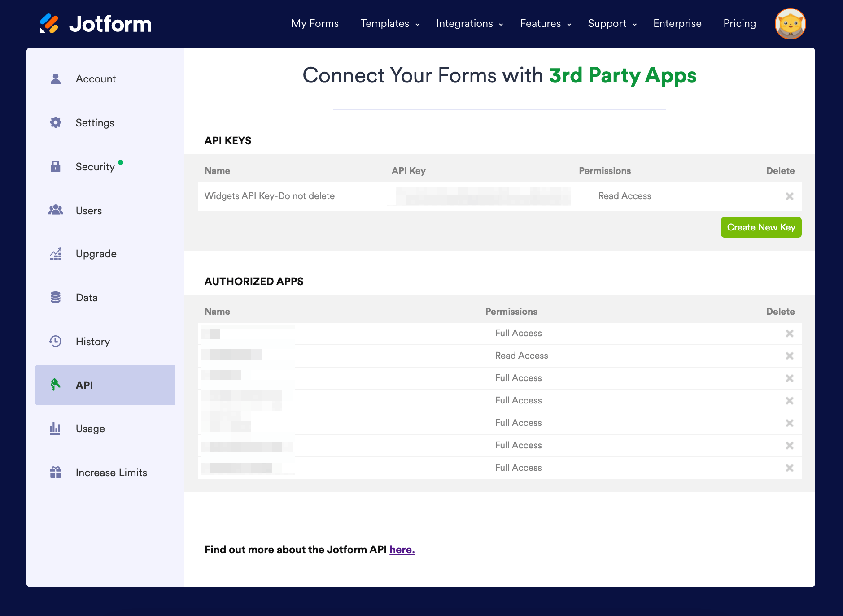Delete the Read Access authorized app
843x616 pixels.
tap(790, 356)
